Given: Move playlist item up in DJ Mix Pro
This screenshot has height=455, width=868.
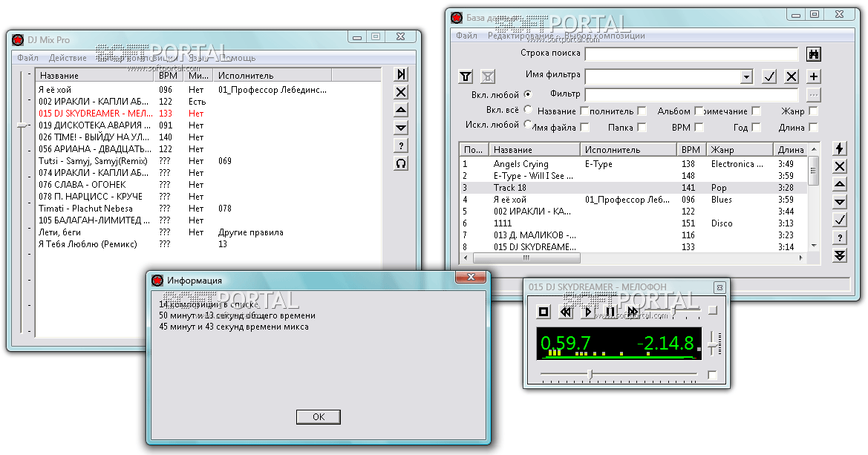Looking at the screenshot, I should point(402,110).
